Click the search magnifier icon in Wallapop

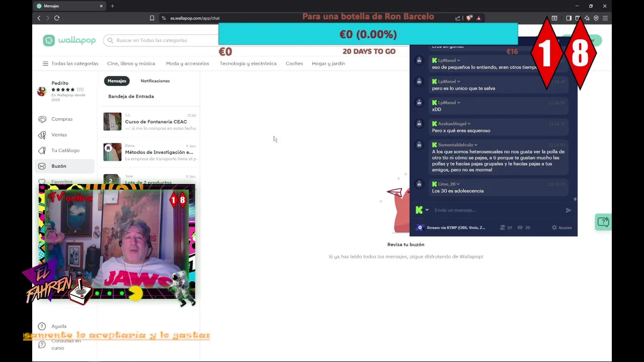(x=110, y=40)
